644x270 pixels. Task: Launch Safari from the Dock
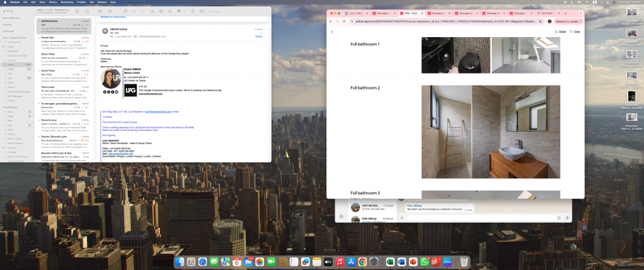click(x=203, y=262)
